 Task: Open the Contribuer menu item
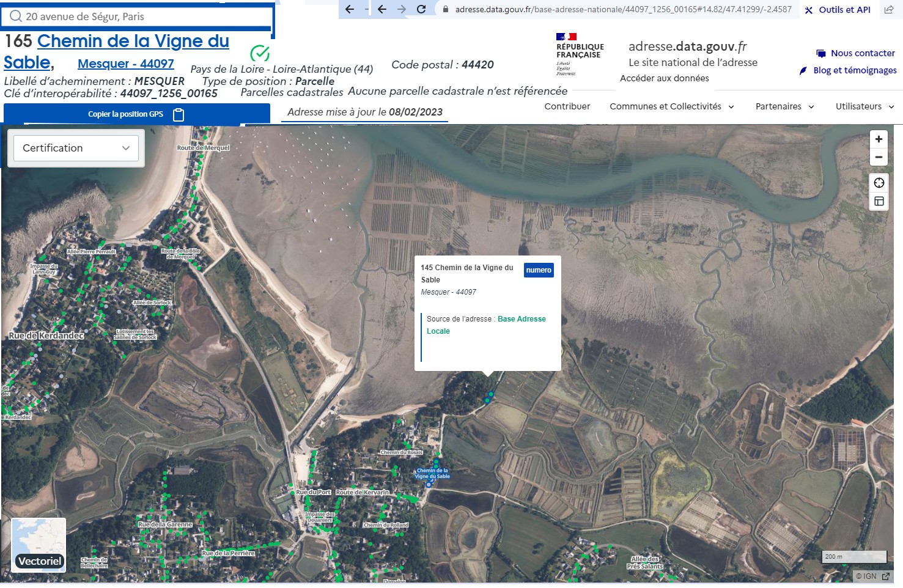pyautogui.click(x=567, y=106)
